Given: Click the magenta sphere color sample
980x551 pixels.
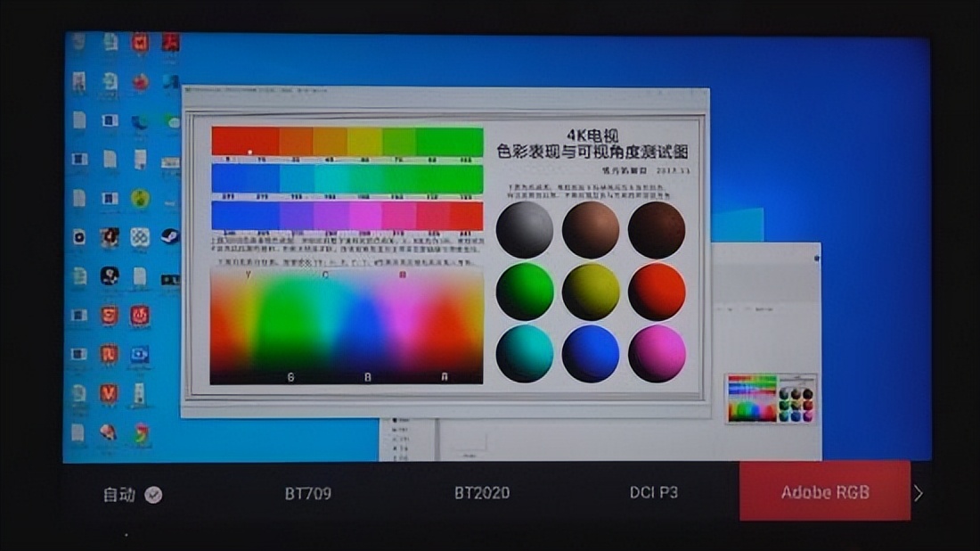Looking at the screenshot, I should tap(657, 356).
